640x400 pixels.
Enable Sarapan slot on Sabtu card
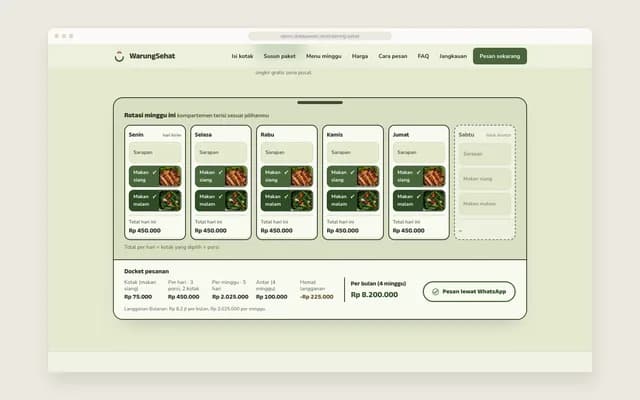click(485, 154)
